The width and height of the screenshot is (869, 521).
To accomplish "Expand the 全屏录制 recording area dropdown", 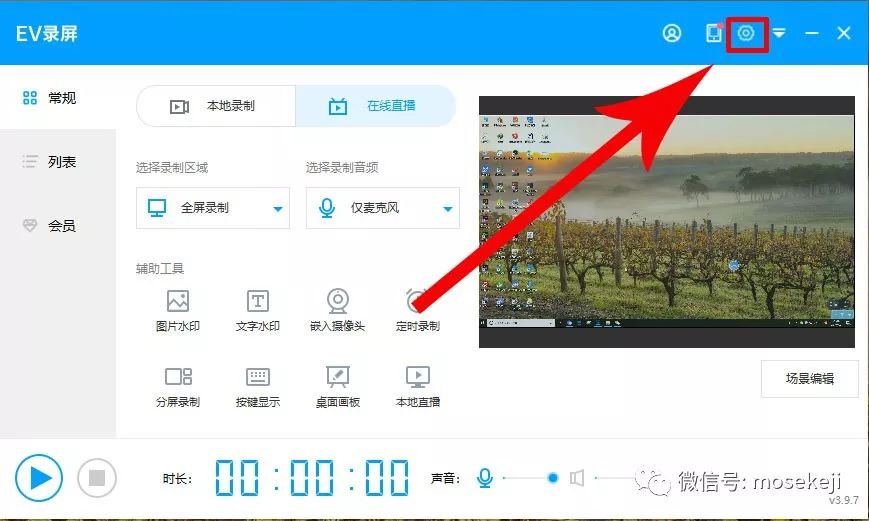I will [213, 208].
